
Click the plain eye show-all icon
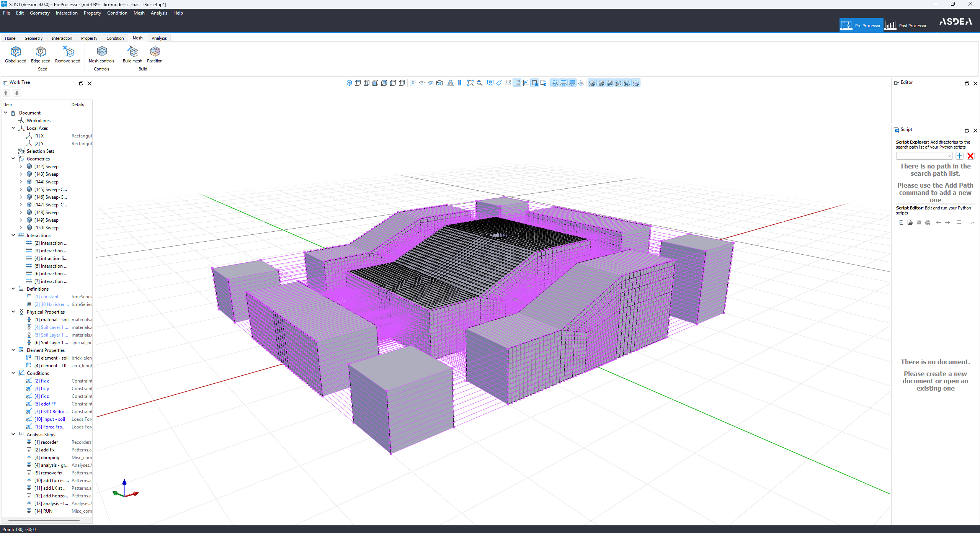pos(422,83)
